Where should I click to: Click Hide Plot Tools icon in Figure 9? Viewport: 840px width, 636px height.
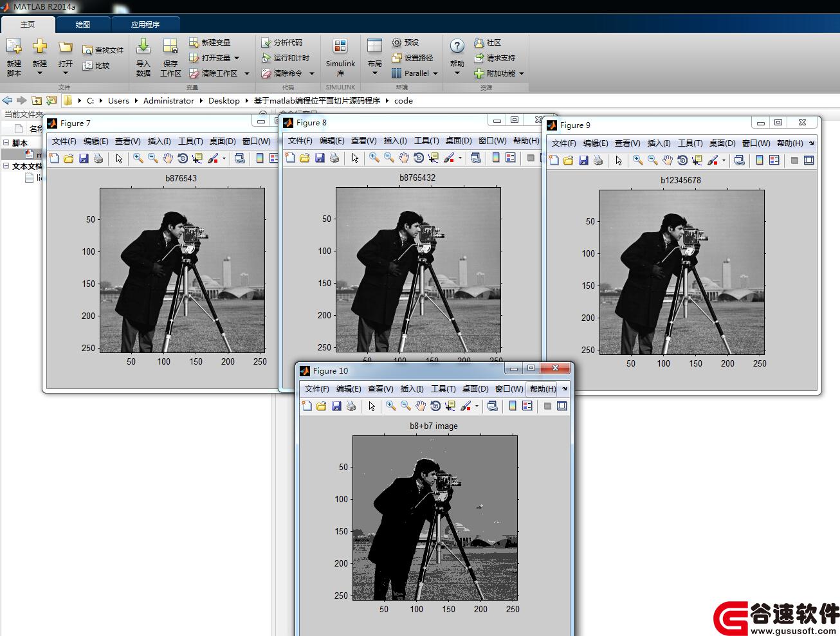tap(794, 160)
